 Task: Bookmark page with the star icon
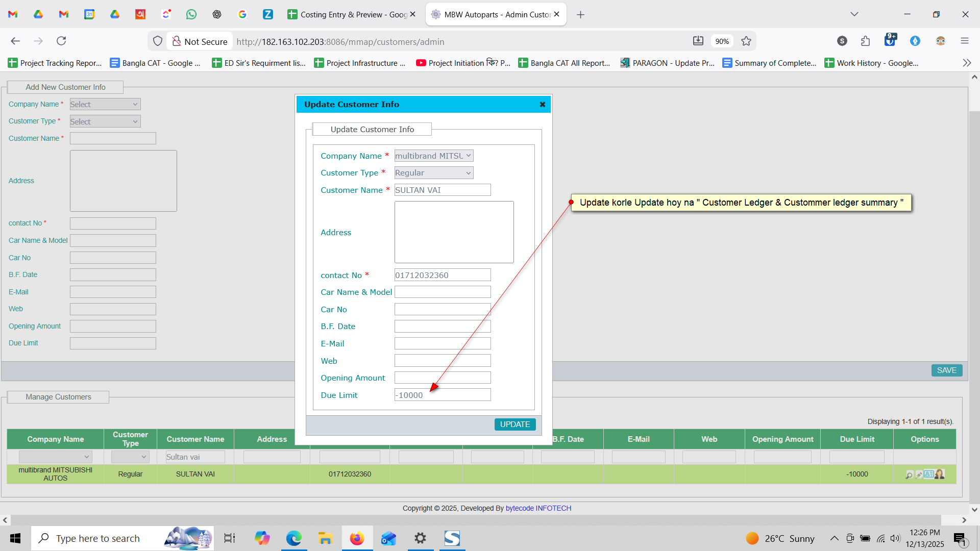pyautogui.click(x=746, y=41)
